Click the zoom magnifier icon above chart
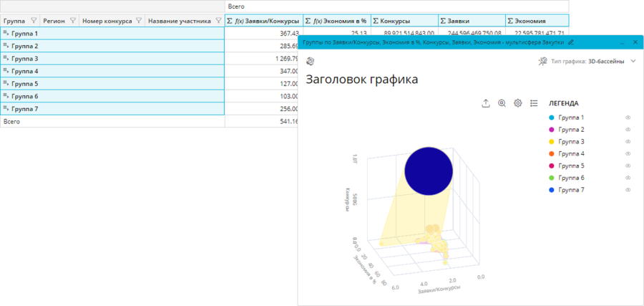 (502, 103)
